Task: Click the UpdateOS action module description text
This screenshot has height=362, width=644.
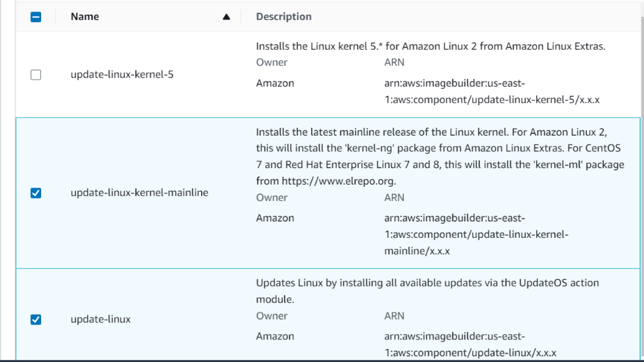Action: 427,290
